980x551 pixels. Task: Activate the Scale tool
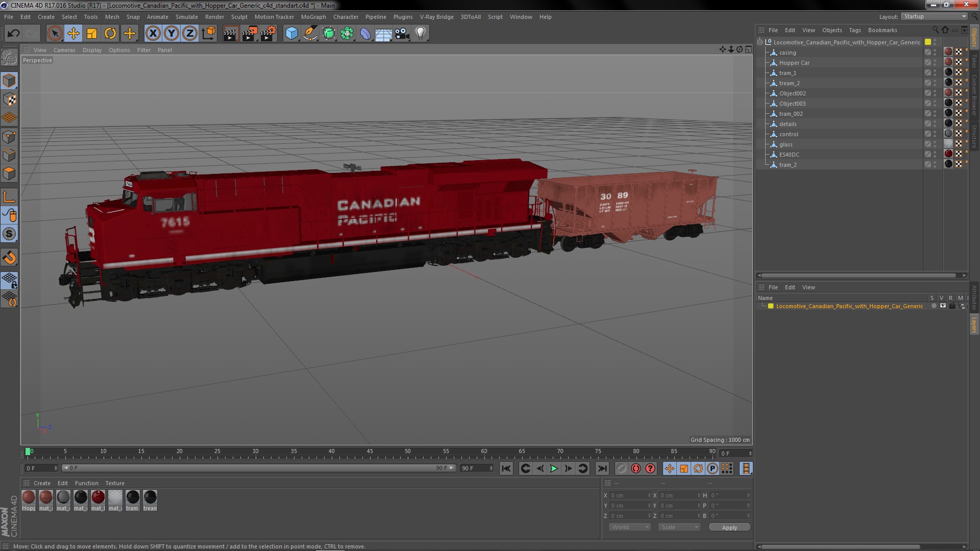[x=92, y=34]
